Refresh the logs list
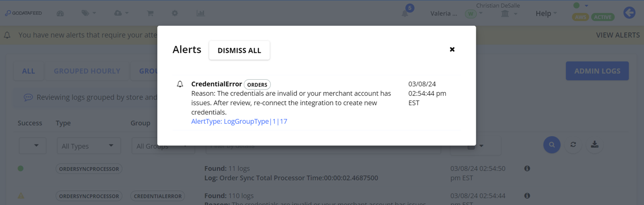This screenshot has width=644, height=205. (x=573, y=144)
